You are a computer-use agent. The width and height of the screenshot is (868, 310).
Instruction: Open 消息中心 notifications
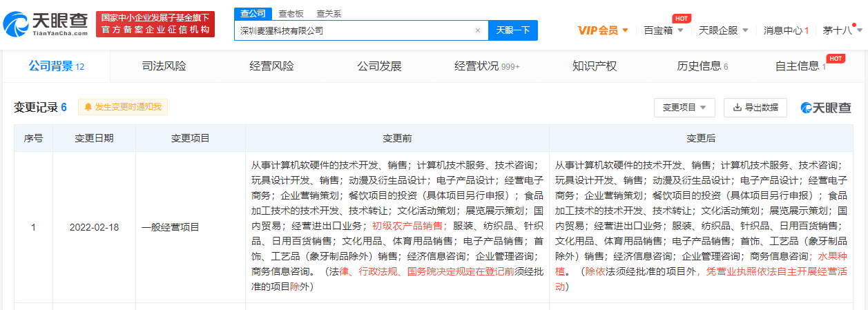[x=786, y=30]
